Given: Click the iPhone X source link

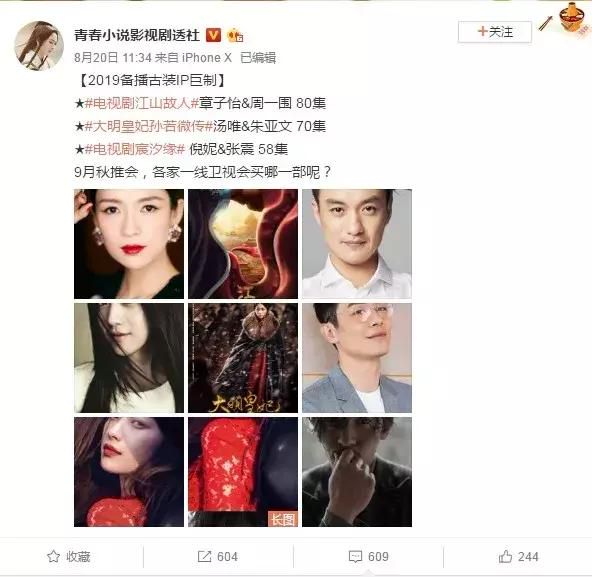Looking at the screenshot, I should tap(207, 57).
